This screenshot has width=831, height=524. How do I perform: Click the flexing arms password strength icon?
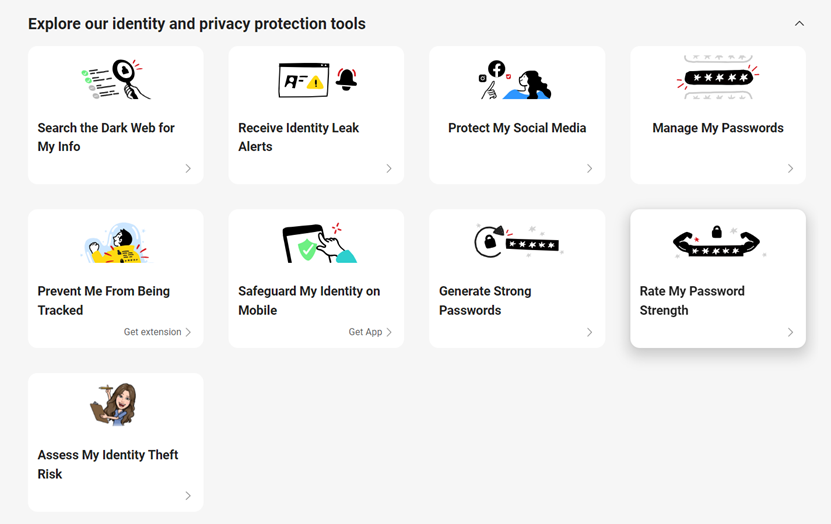[717, 242]
